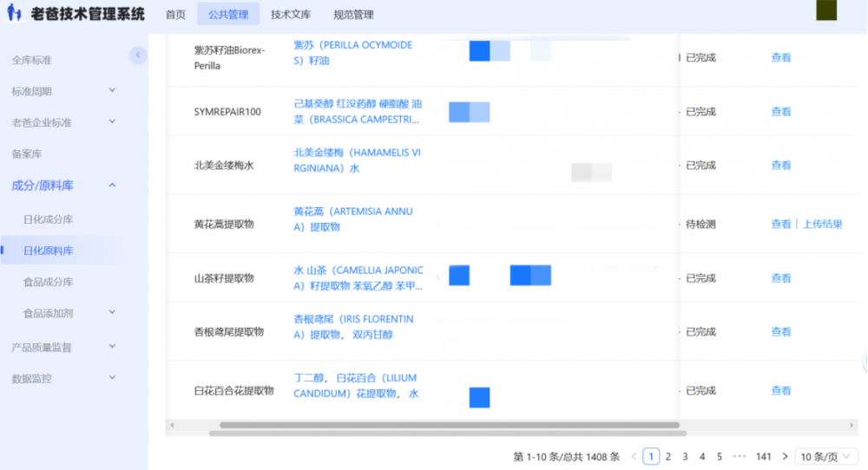
Task: Collapse the sidebar with the chevron button
Action: pyautogui.click(x=138, y=55)
